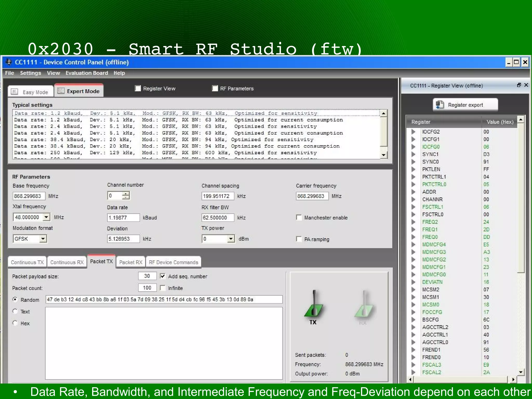Screen dimensions: 532x399
Task: Enable the Manchester enable checkbox
Action: [299, 217]
